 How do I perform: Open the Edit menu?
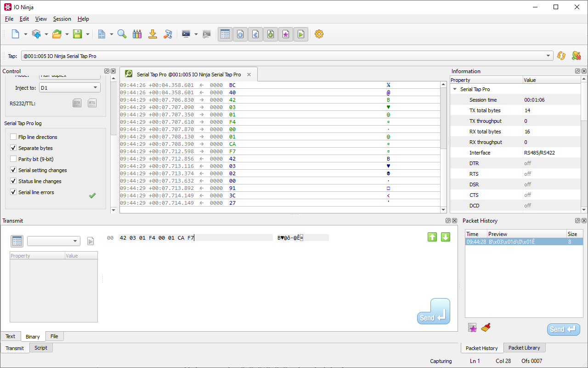coord(24,19)
